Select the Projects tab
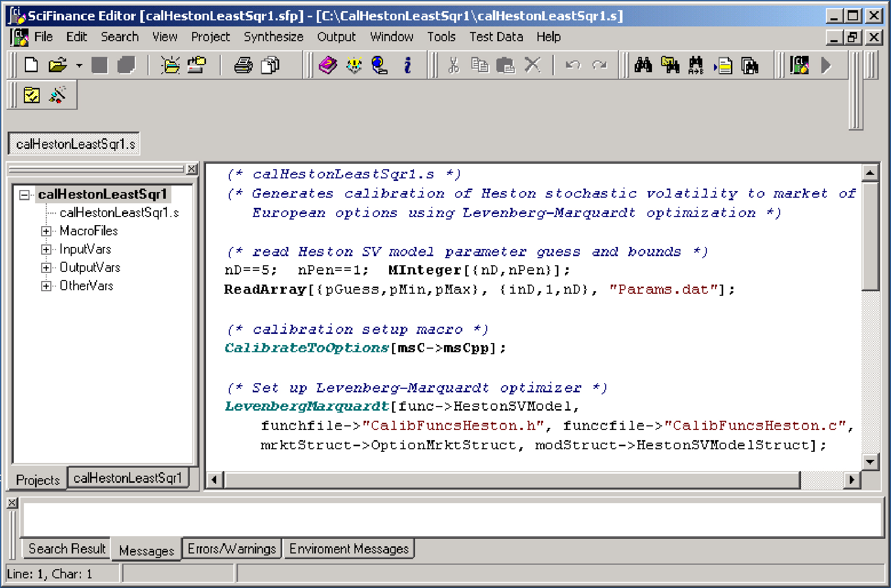 pos(38,480)
